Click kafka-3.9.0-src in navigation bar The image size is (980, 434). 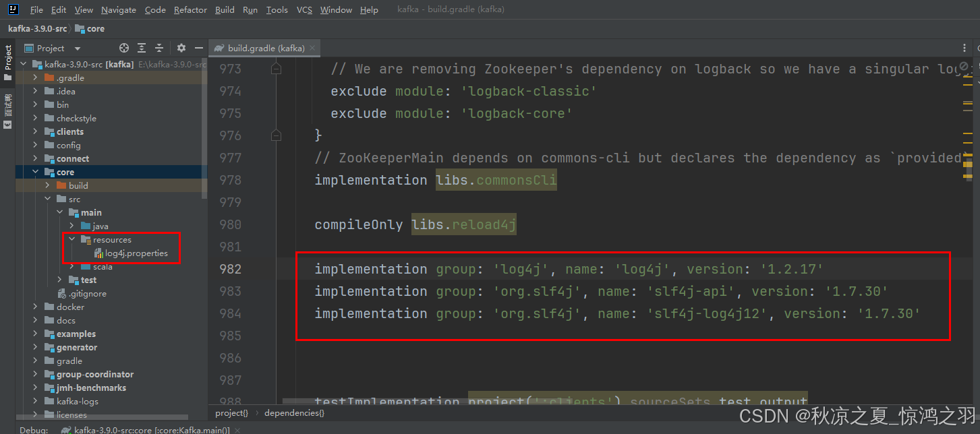click(x=36, y=28)
